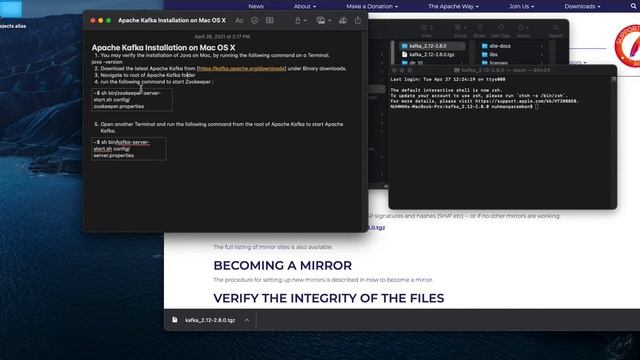Open The Apache Way menu
The height and width of the screenshot is (360, 640).
(x=453, y=6)
